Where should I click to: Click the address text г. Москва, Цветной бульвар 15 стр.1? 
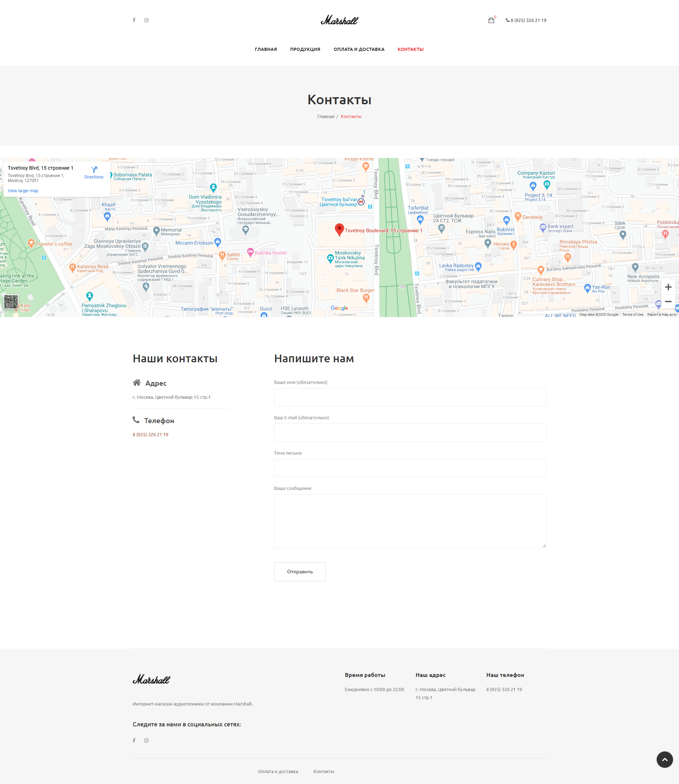[x=171, y=397]
